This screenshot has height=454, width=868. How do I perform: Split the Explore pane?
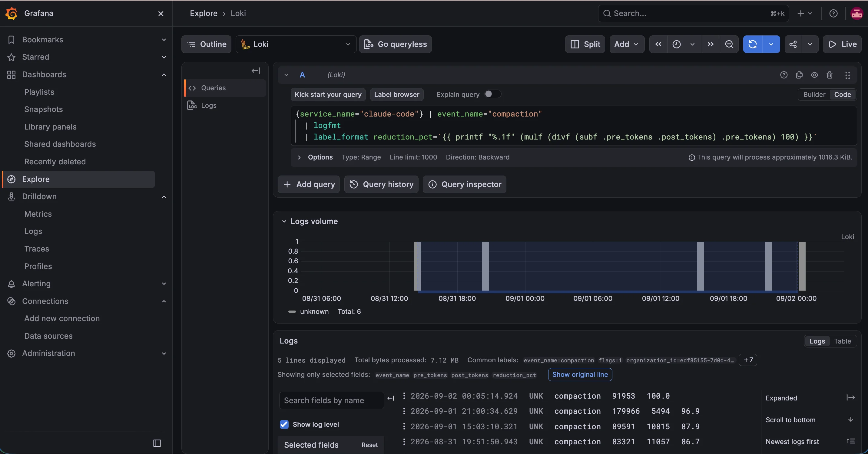[x=585, y=44]
